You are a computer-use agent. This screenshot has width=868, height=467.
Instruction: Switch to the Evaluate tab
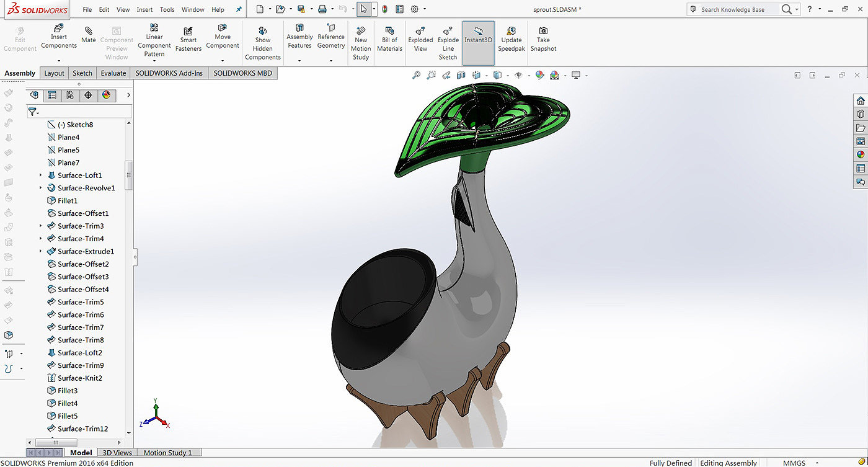click(113, 73)
